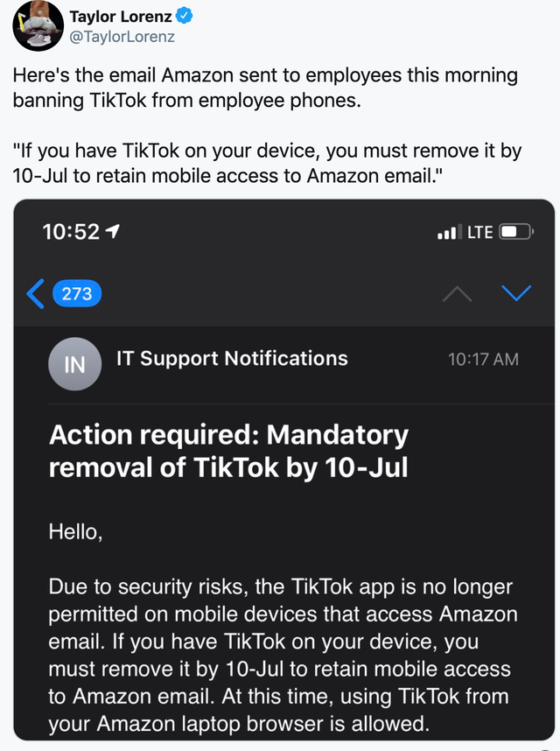The image size is (560, 751).
Task: Open the Taylor Lorenz display name
Action: [x=123, y=17]
